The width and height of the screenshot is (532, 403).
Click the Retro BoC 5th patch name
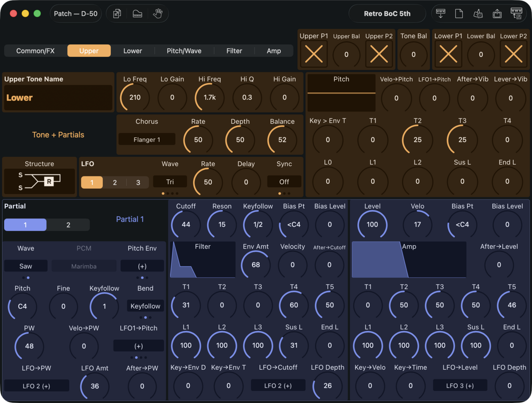387,14
